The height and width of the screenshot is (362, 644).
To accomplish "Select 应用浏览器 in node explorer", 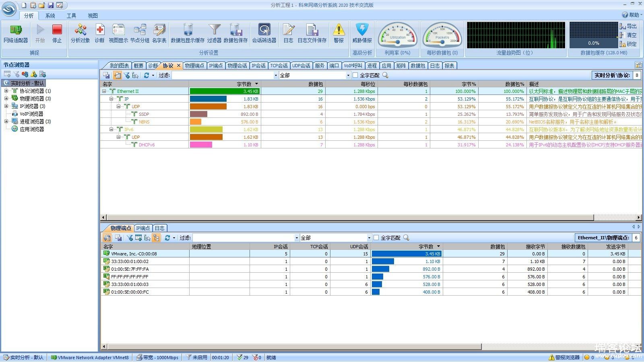I will coord(31,129).
